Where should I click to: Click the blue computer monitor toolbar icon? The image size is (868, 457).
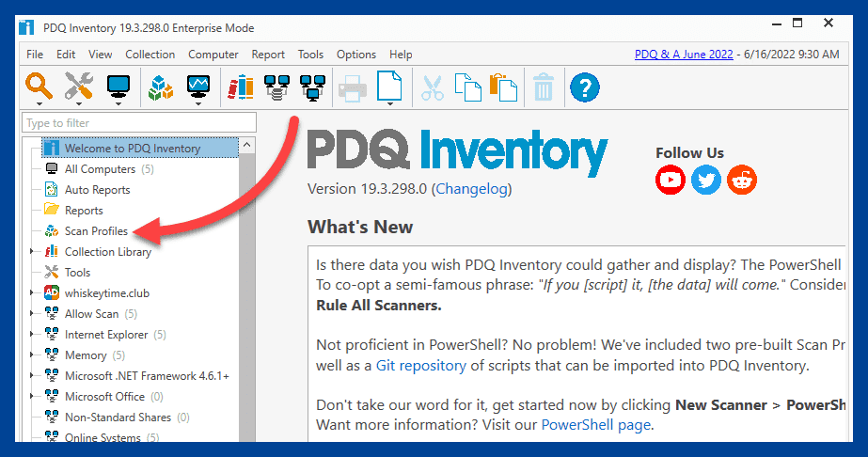click(x=118, y=86)
